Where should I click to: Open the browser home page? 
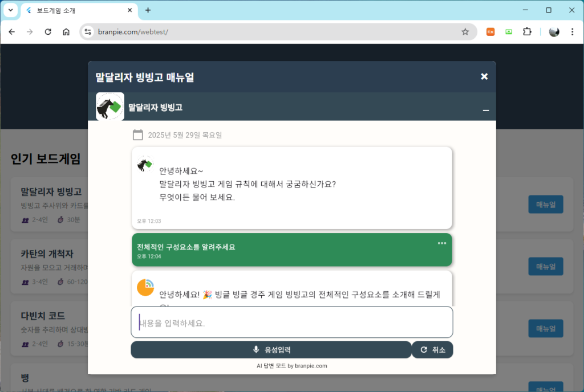coord(66,32)
